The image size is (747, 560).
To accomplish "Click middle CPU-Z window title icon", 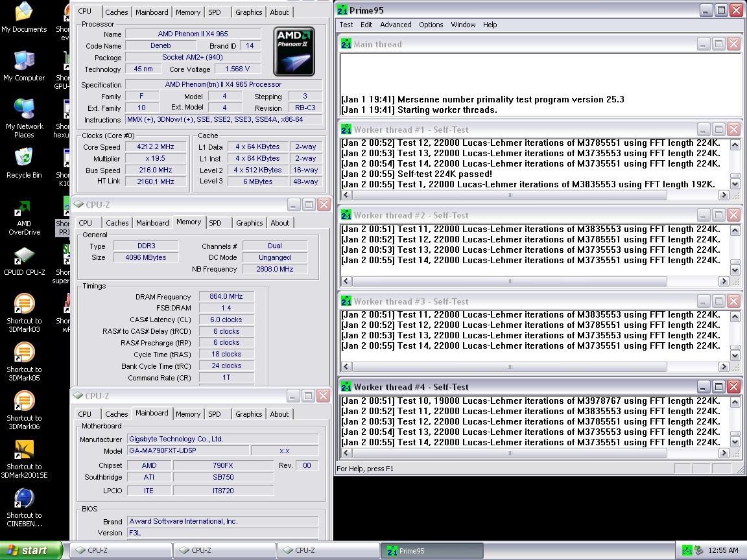I will [78, 205].
